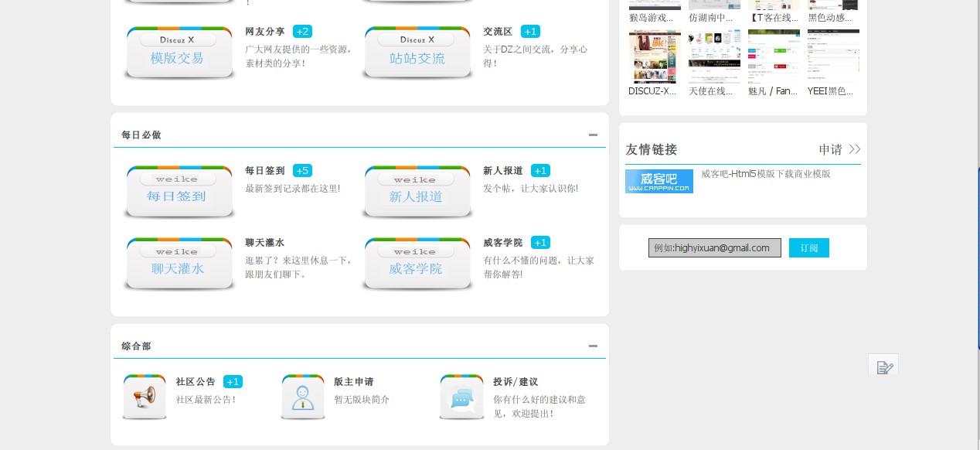This screenshot has height=450, width=980.
Task: Click the 每日签到 forum icon
Action: tap(179, 192)
